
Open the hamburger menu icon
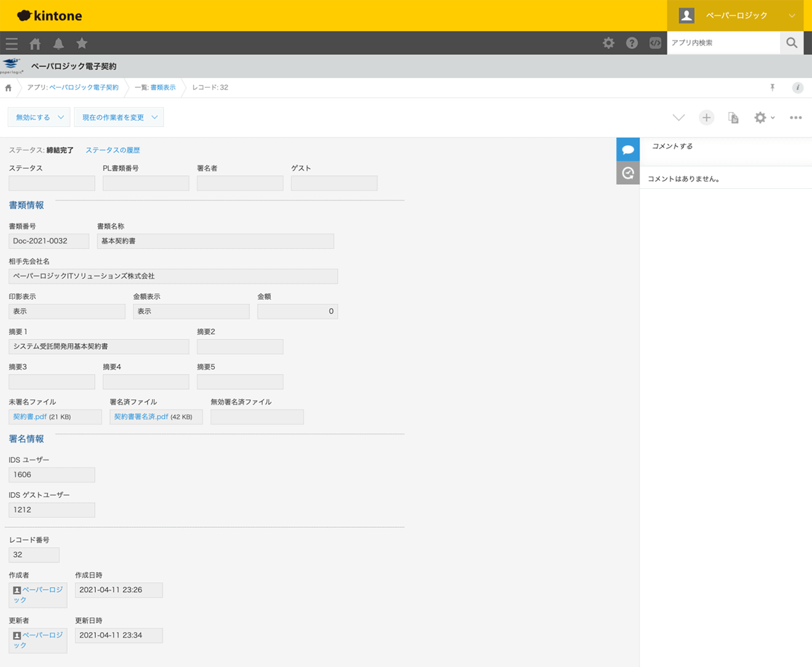pos(12,44)
